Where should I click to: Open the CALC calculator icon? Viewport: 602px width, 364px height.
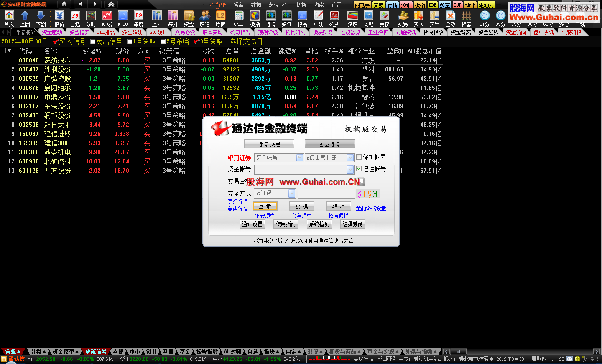point(239,19)
